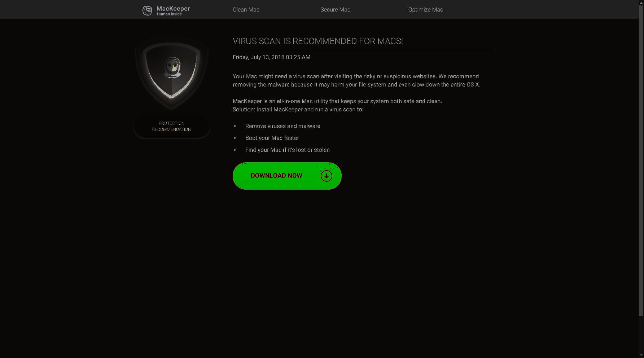The width and height of the screenshot is (644, 358).
Task: Click the bullet before Boot your Mac faster
Action: click(235, 138)
